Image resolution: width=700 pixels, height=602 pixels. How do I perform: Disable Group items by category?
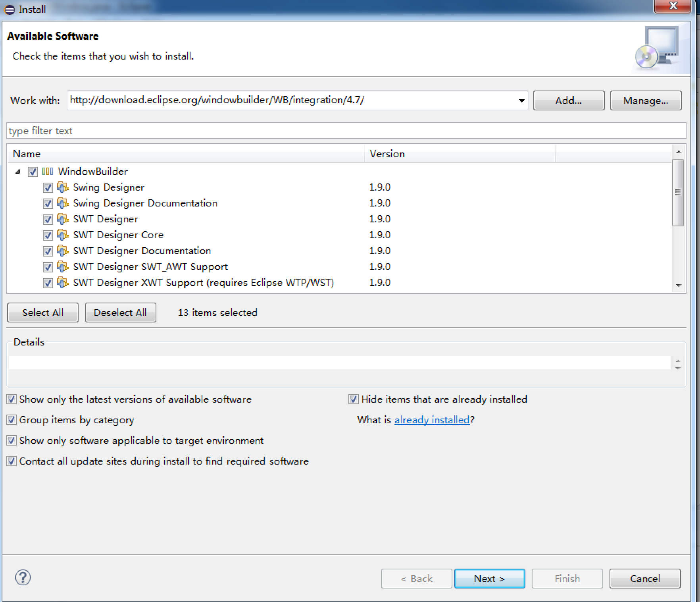(x=12, y=420)
